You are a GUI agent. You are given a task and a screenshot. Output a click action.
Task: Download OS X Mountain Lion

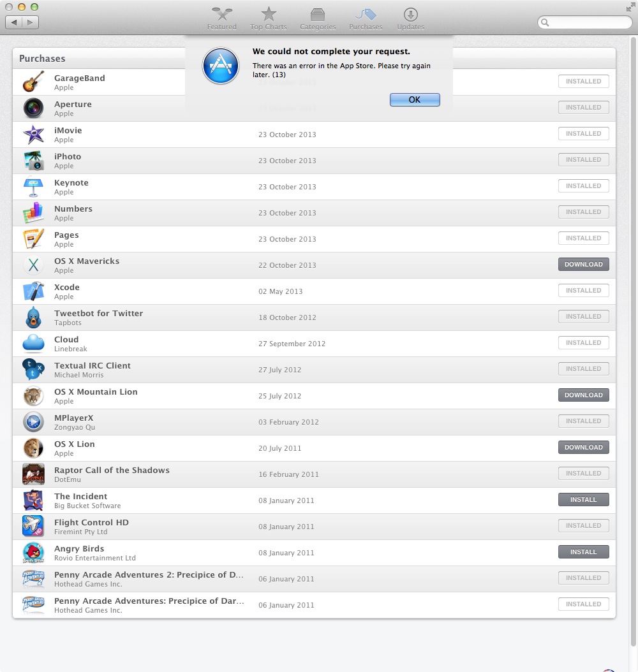584,395
